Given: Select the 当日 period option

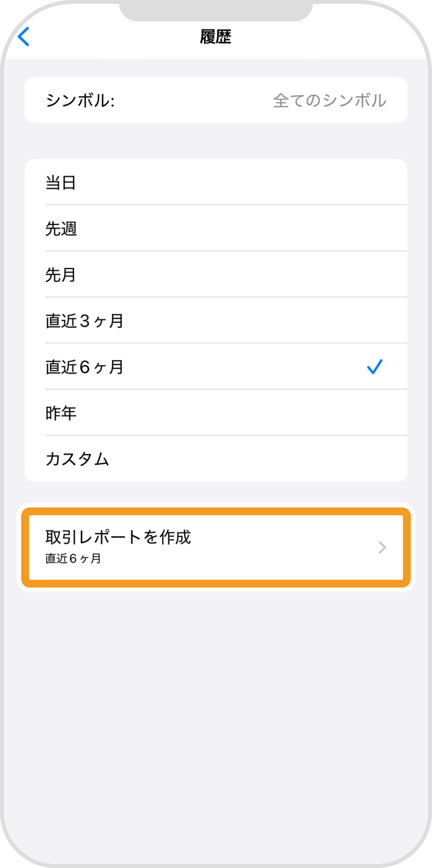Looking at the screenshot, I should click(61, 183).
